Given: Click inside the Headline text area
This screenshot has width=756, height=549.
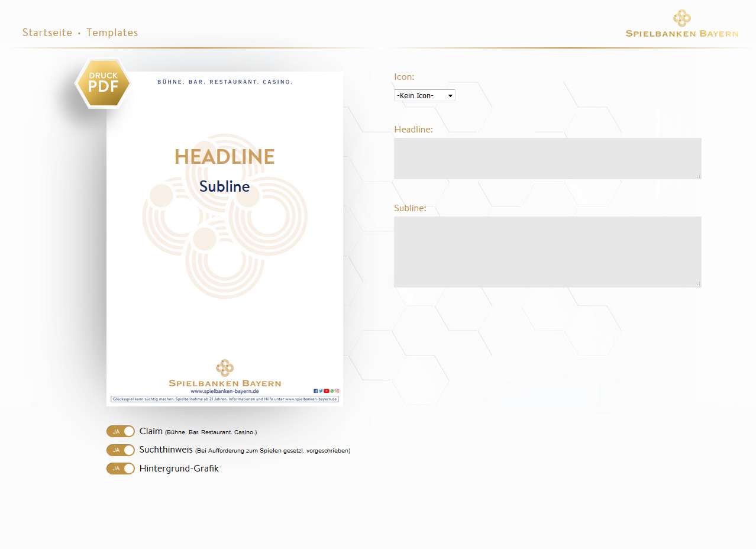Looking at the screenshot, I should 547,158.
